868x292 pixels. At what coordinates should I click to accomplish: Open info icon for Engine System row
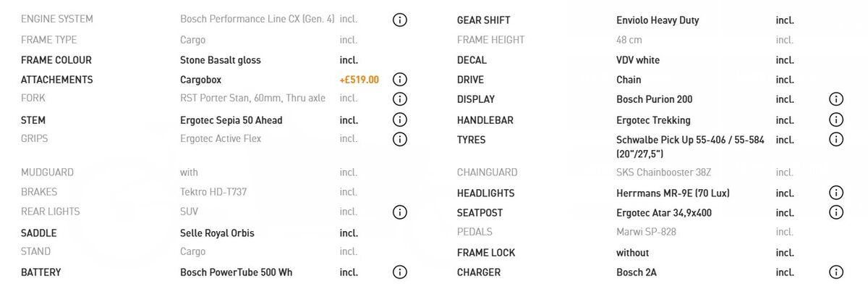point(400,20)
